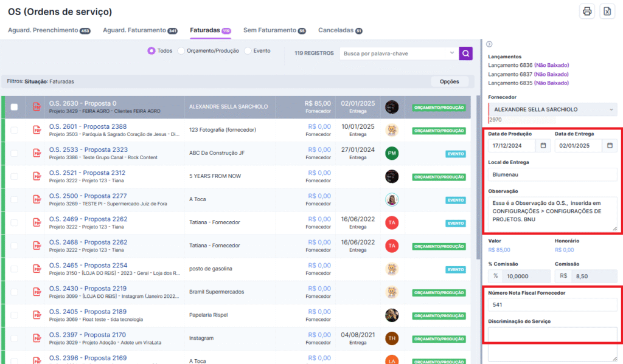Switch to Aguard. Preenchimento tab

coord(49,30)
